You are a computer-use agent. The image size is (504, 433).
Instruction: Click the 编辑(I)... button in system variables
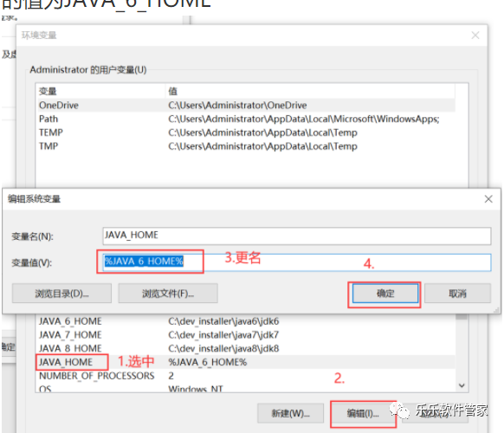coord(363,413)
